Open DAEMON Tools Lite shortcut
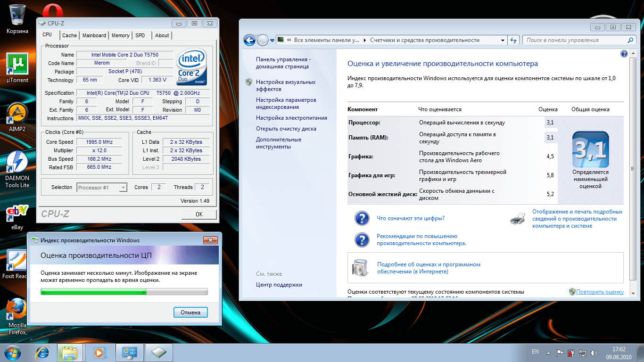This screenshot has width=644, height=362. [x=17, y=162]
